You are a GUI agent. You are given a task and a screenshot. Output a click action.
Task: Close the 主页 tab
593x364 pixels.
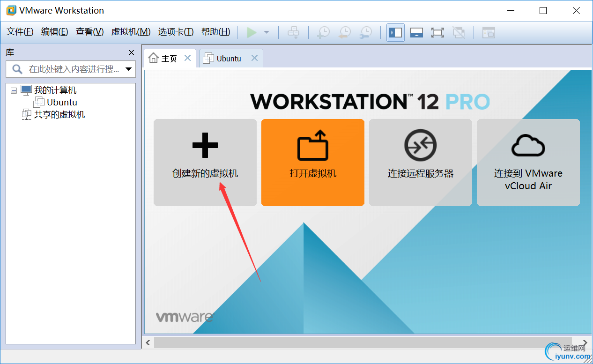[187, 58]
